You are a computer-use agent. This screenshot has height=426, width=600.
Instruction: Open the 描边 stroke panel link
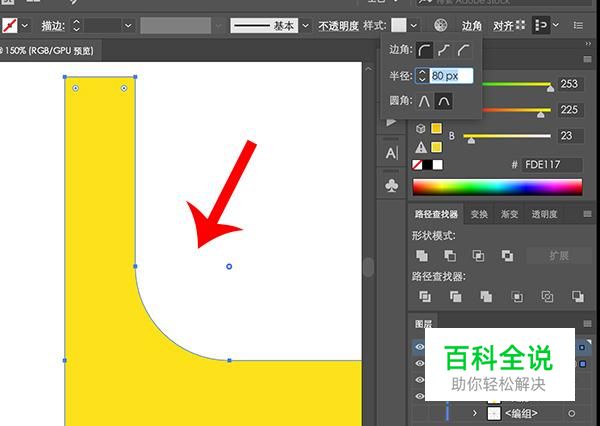53,26
